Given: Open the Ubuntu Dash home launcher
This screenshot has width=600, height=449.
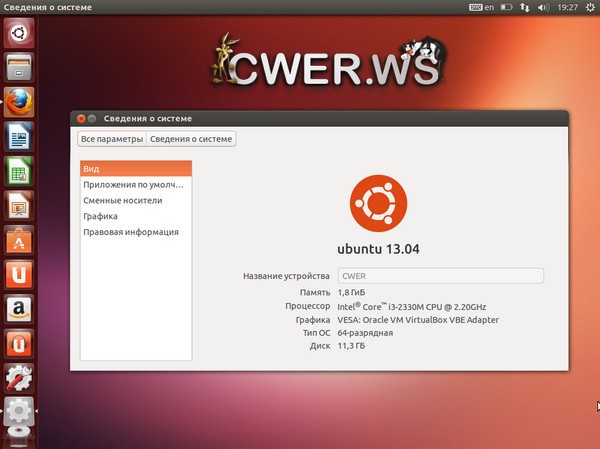Looking at the screenshot, I should [17, 33].
